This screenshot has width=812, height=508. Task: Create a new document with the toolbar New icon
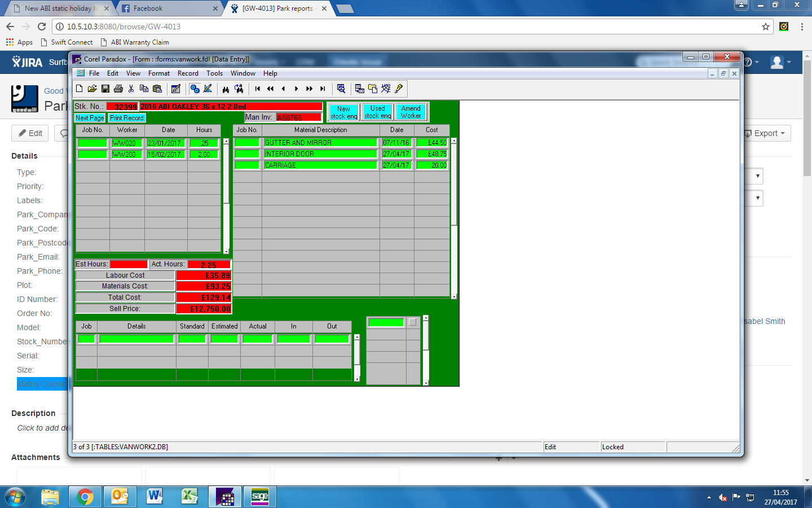pyautogui.click(x=80, y=89)
